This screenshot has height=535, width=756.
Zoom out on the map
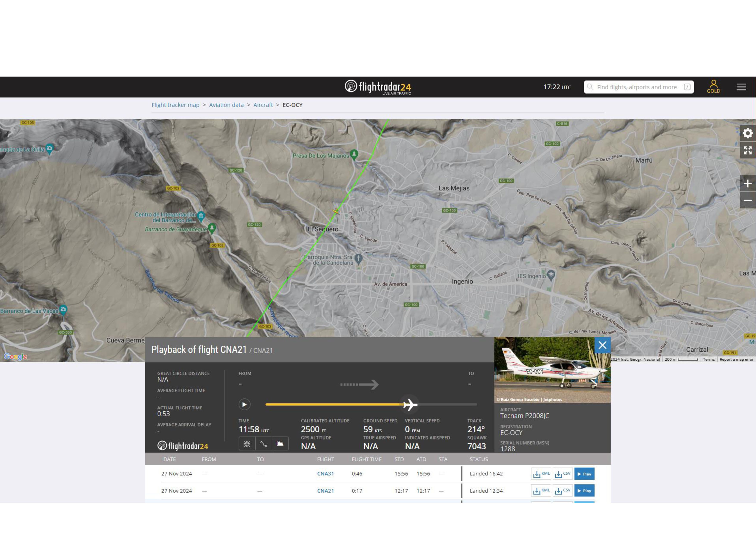point(747,200)
